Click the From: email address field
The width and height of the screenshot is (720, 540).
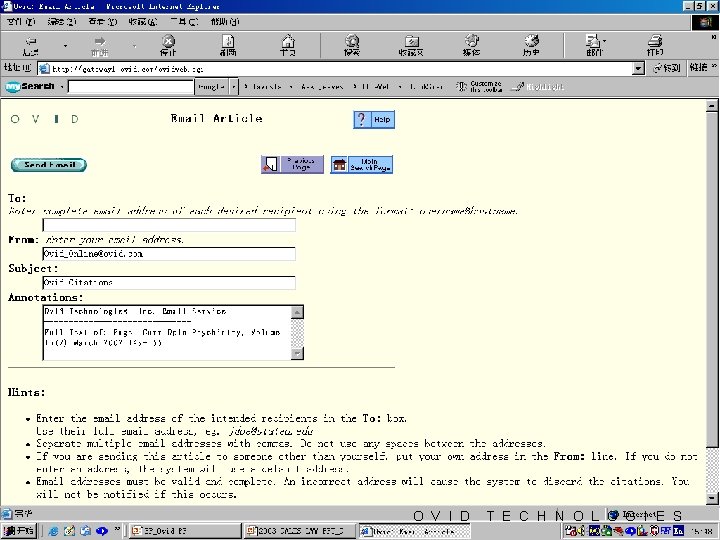[169, 253]
